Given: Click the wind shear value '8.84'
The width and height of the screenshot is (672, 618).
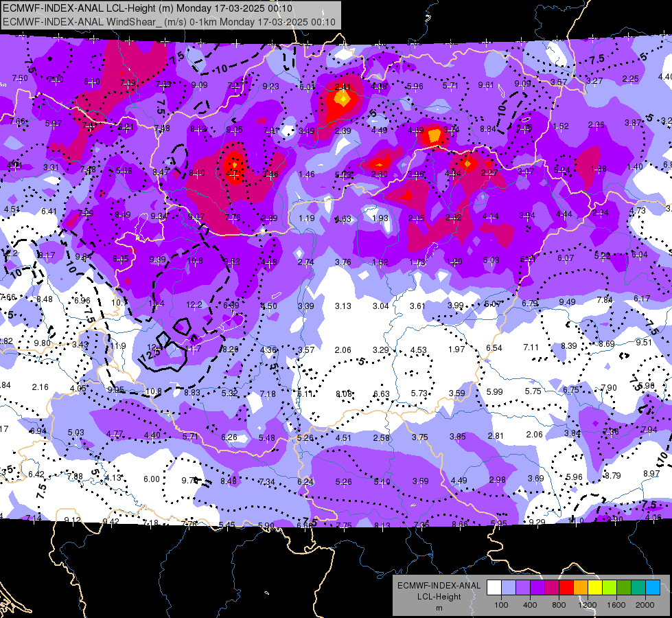Looking at the screenshot, I should pyautogui.click(x=488, y=128).
